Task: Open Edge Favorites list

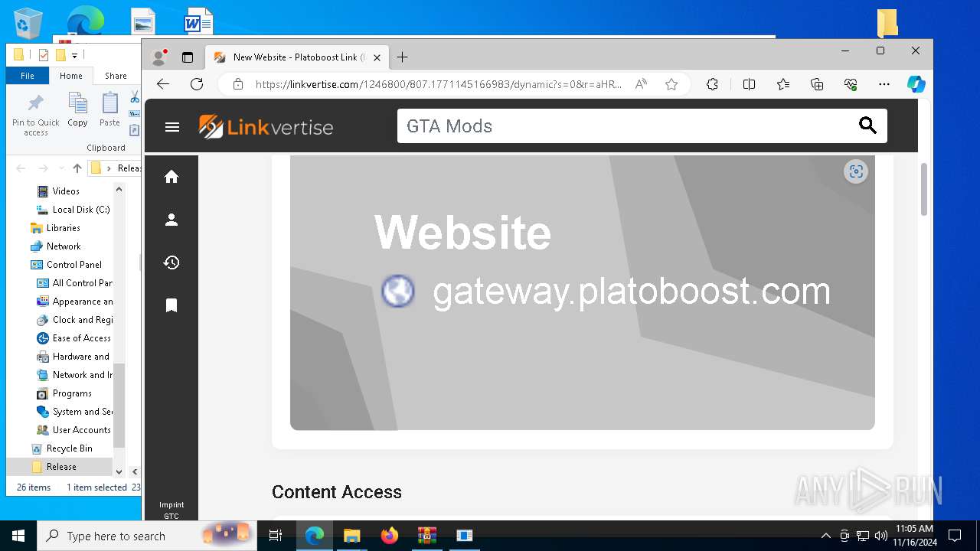Action: pyautogui.click(x=783, y=84)
